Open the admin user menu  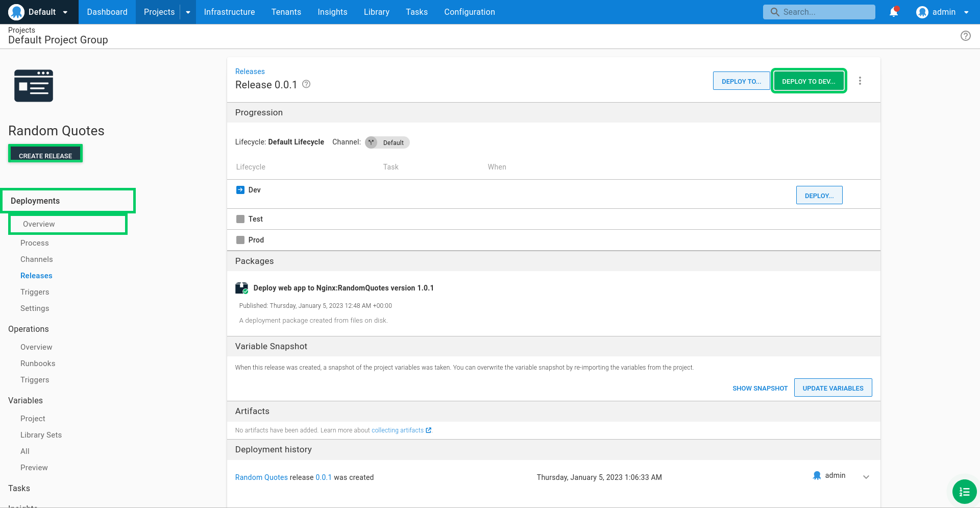[943, 12]
